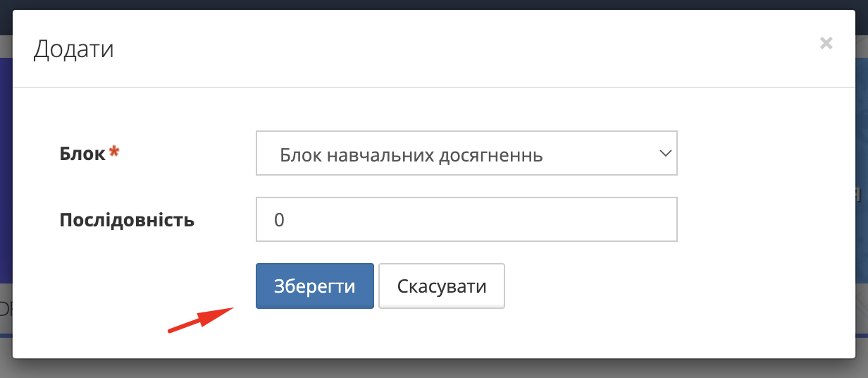Click the Блок field label

pyautogui.click(x=82, y=153)
